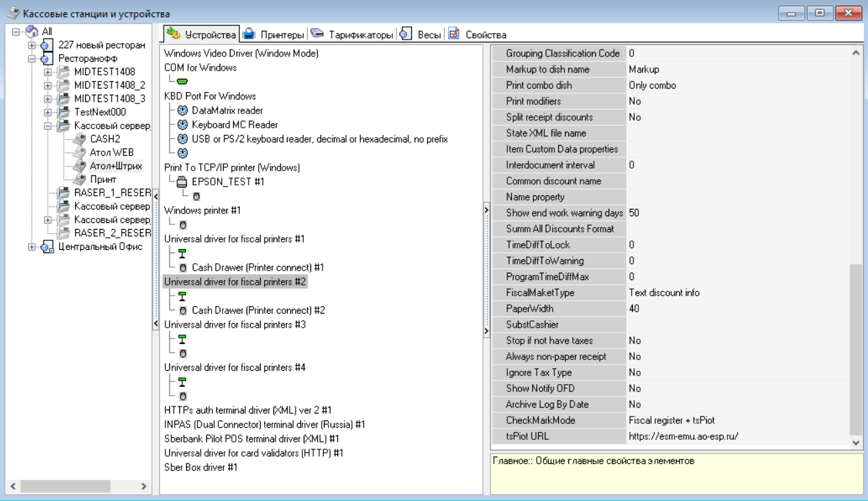
Task: Click the Keyboard MC Reader icon
Action: 183,125
